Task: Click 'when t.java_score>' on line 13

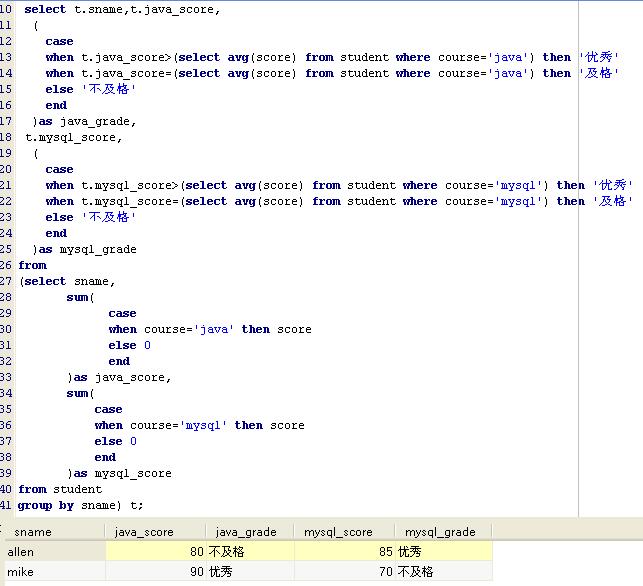Action: click(x=109, y=57)
